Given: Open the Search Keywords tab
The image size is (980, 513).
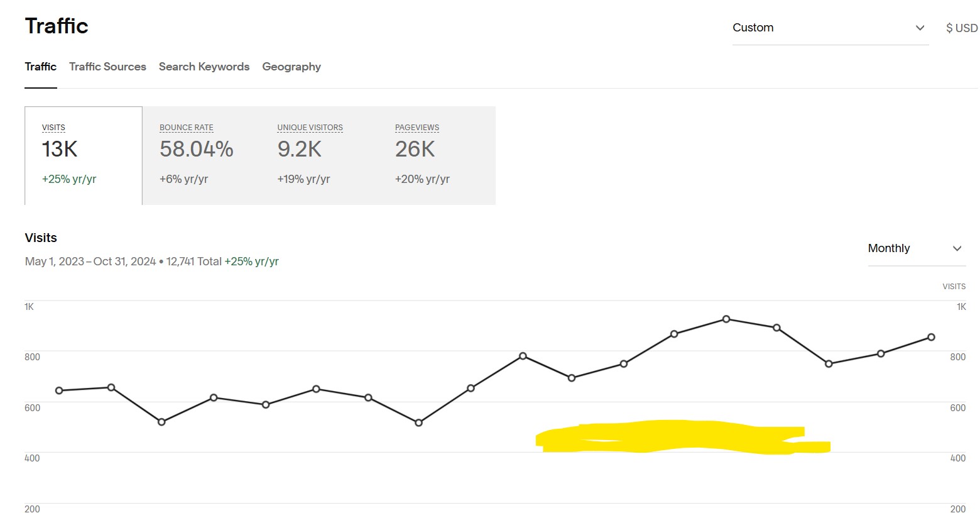Looking at the screenshot, I should [204, 67].
